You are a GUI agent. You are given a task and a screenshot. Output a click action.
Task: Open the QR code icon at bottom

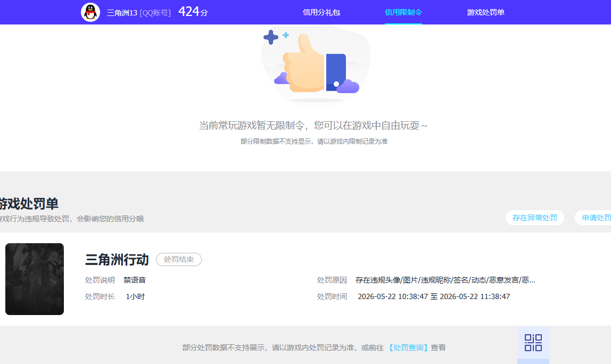(x=533, y=343)
